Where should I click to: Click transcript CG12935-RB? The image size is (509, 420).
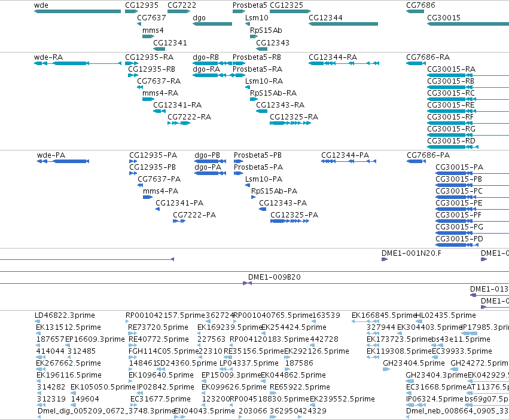click(133, 75)
